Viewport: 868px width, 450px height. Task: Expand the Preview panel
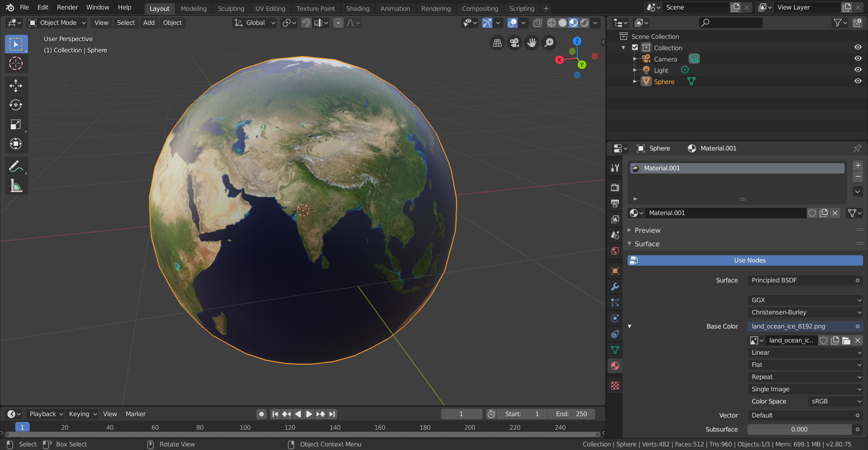647,230
